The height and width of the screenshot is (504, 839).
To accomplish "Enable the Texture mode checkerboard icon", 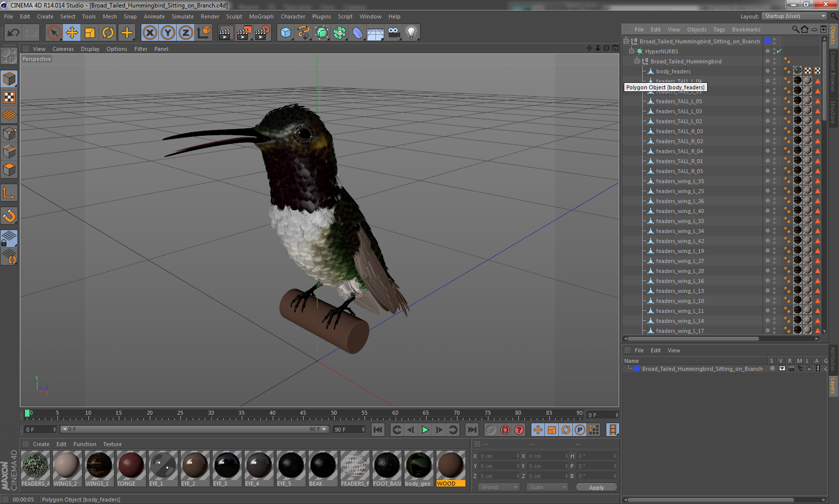I will 9,97.
